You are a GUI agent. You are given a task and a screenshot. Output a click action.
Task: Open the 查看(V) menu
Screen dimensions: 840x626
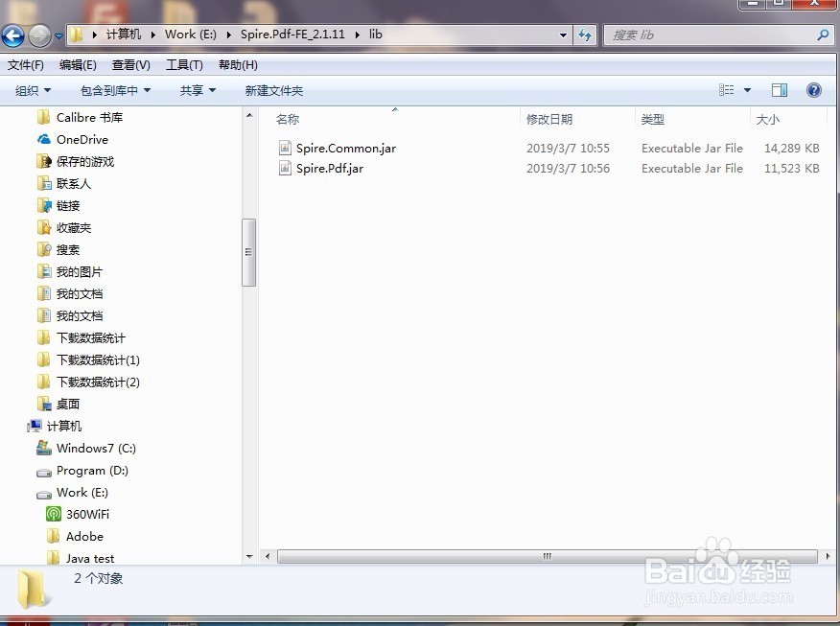(130, 65)
